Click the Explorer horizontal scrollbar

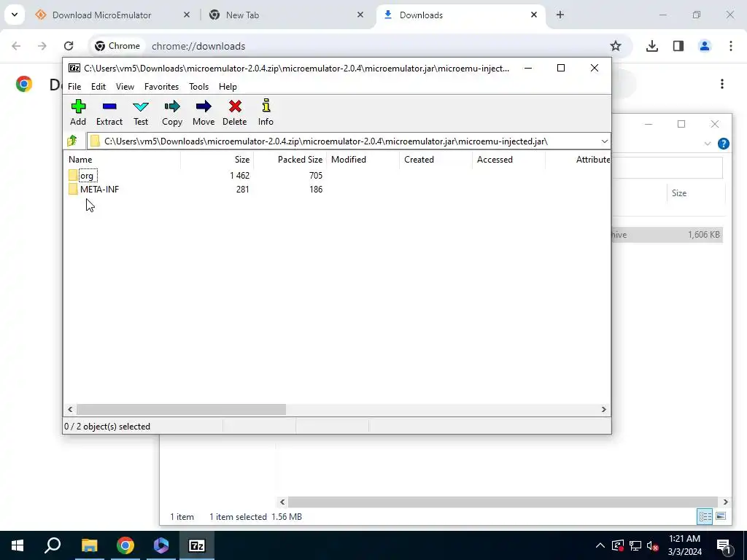click(503, 502)
